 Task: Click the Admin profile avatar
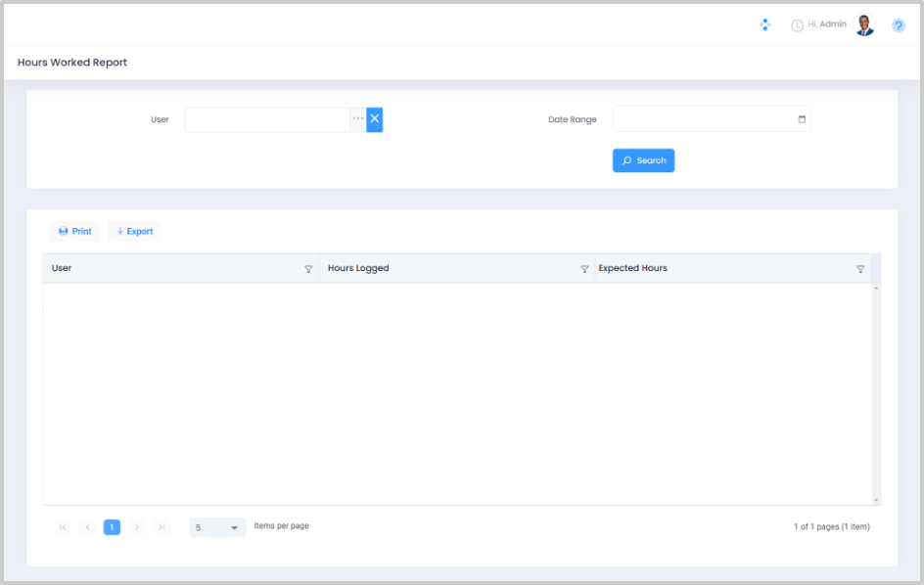(x=864, y=25)
